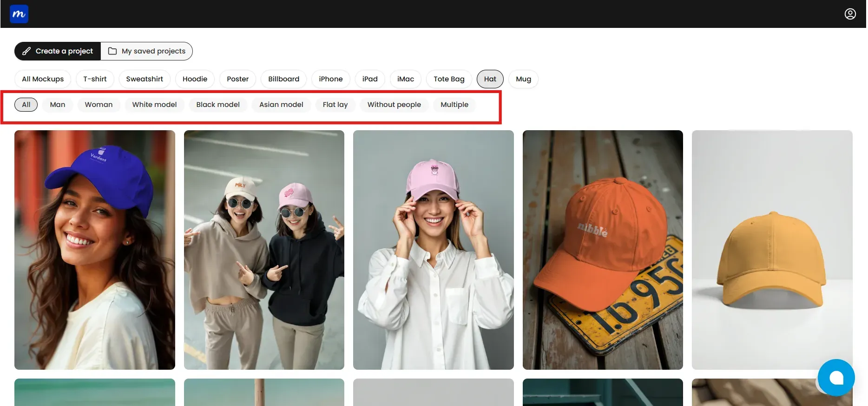Filter mockups by Woman
The image size is (868, 406).
(99, 105)
